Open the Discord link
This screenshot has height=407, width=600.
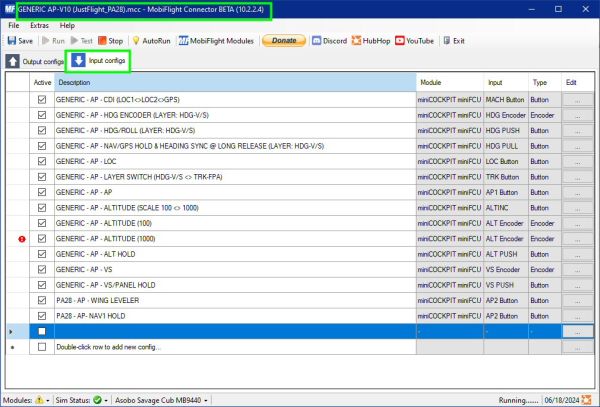(x=329, y=41)
